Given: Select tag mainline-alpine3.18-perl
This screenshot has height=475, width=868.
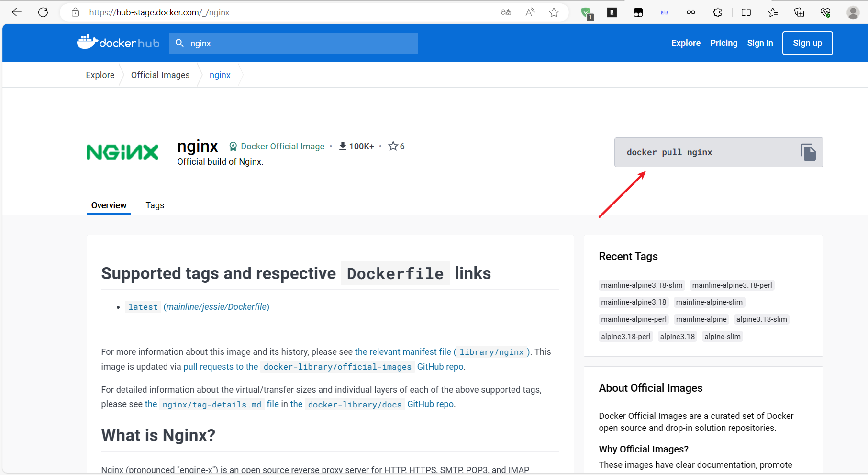Looking at the screenshot, I should point(732,285).
